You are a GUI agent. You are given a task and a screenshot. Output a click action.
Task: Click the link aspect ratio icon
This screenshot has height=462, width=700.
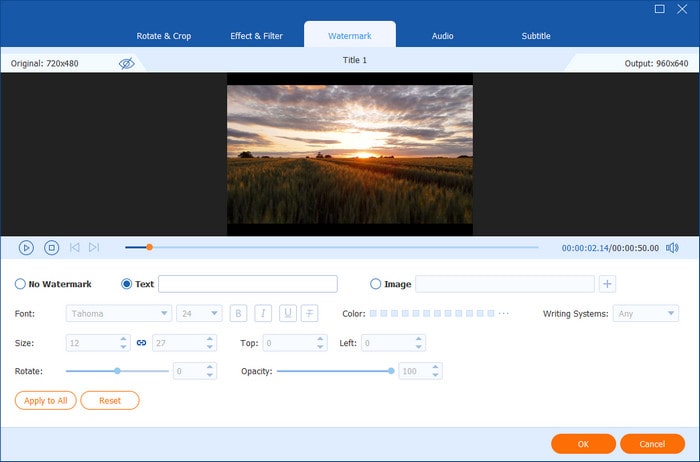pyautogui.click(x=141, y=343)
